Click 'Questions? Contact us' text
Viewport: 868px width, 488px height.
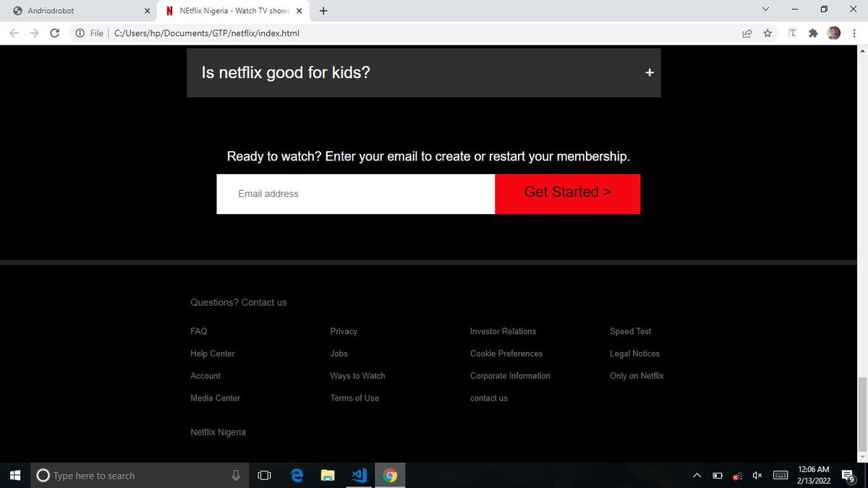coord(239,302)
